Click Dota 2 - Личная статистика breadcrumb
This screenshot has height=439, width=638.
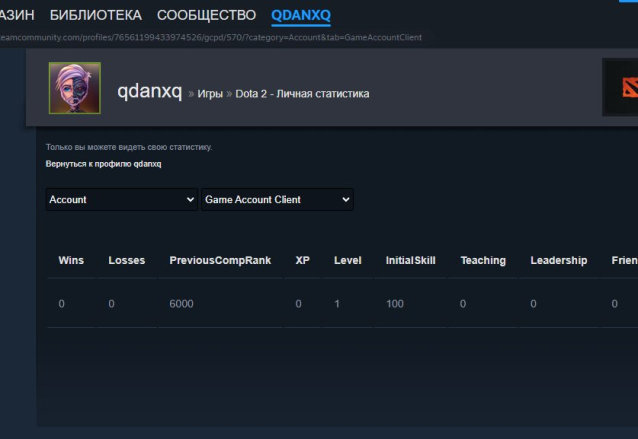(x=302, y=94)
